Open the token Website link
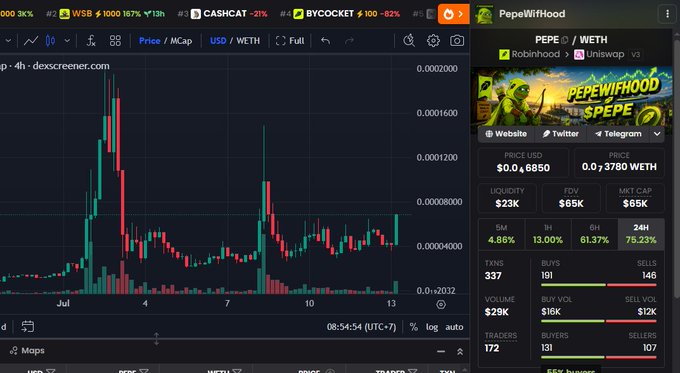 click(x=506, y=134)
